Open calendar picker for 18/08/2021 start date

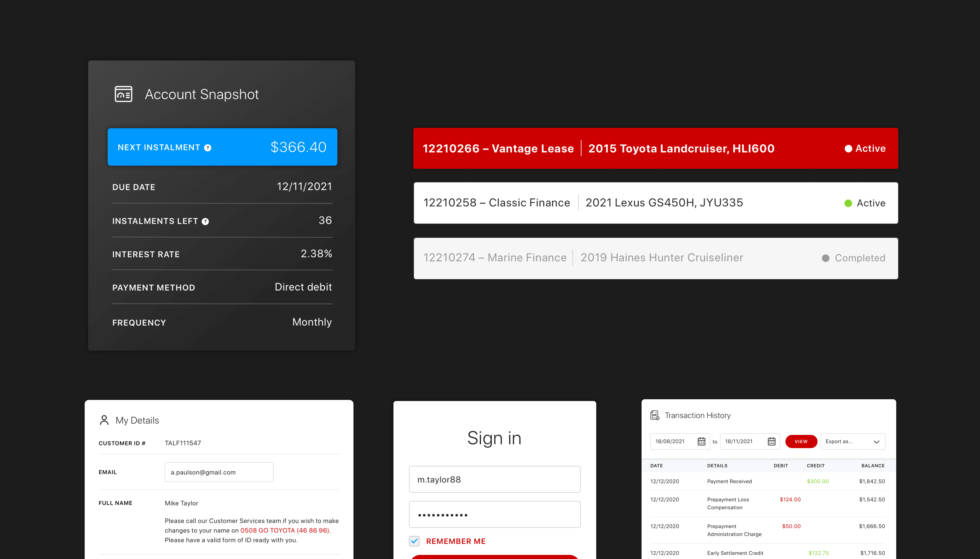(x=701, y=441)
